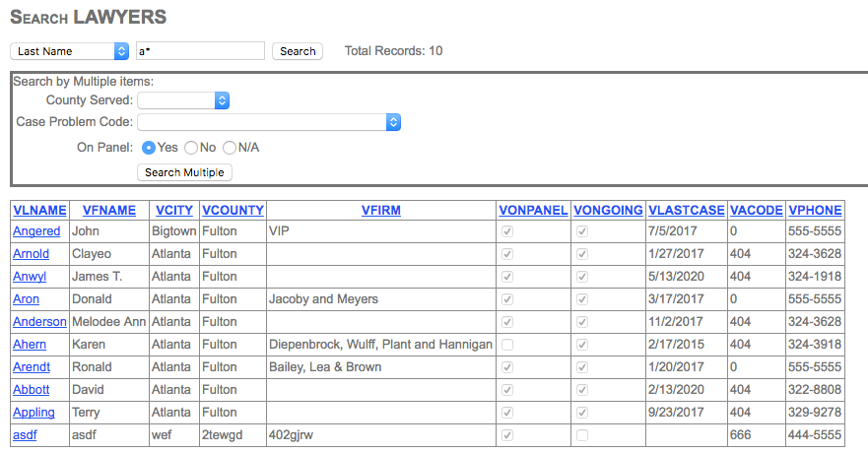Screen dimensions: 868x453
Task: Open the Angered lawyer record
Action: point(36,231)
